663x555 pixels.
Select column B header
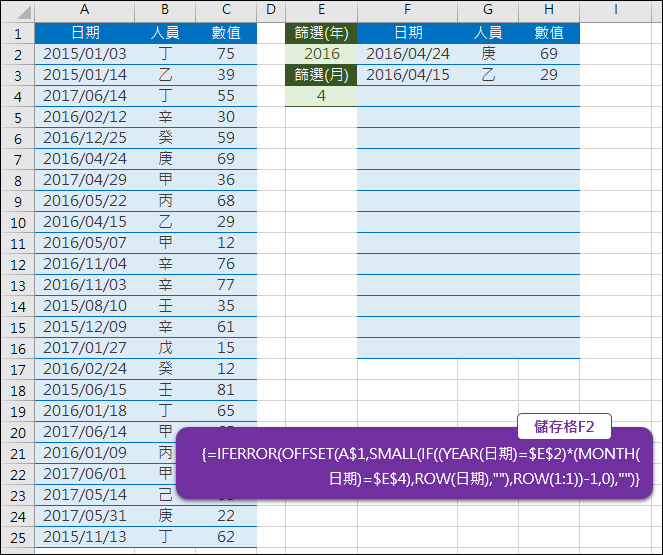point(165,11)
